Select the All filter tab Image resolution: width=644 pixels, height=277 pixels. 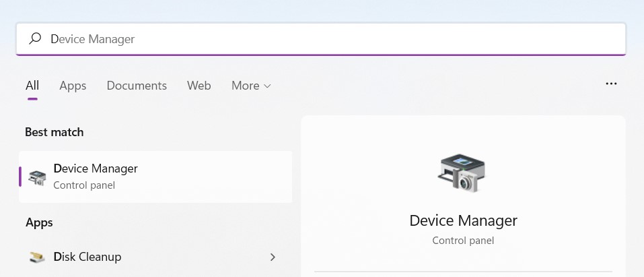click(32, 86)
